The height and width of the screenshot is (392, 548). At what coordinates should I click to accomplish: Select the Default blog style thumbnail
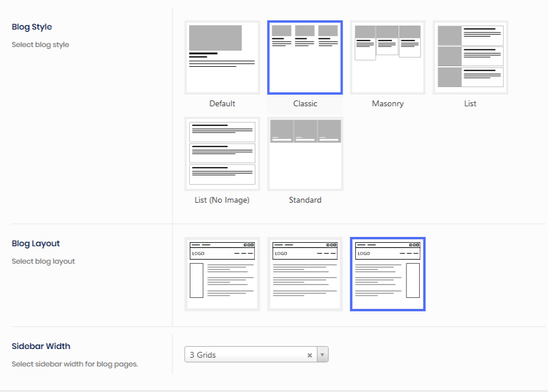pyautogui.click(x=222, y=57)
